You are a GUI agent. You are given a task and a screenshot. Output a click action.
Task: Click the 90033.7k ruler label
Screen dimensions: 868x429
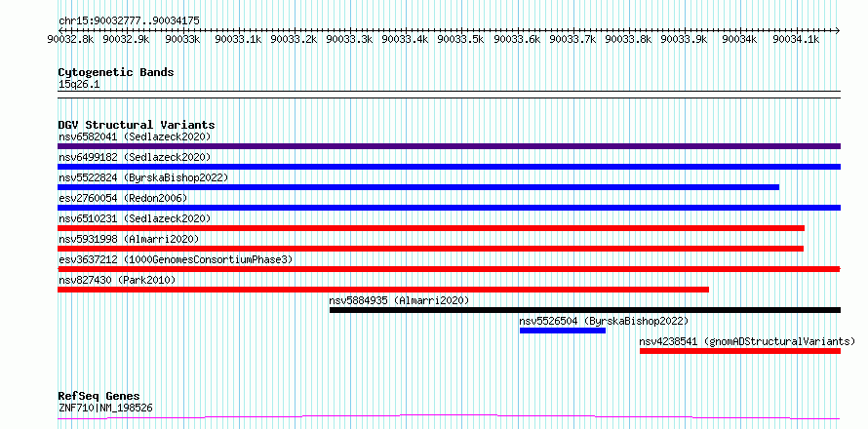[x=573, y=39]
